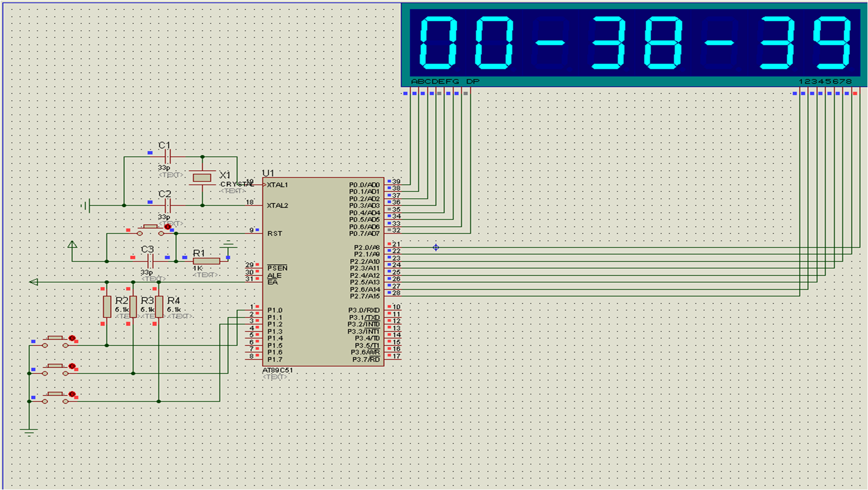The width and height of the screenshot is (868, 490).
Task: Click the DP pin label on the display
Action: 473,81
